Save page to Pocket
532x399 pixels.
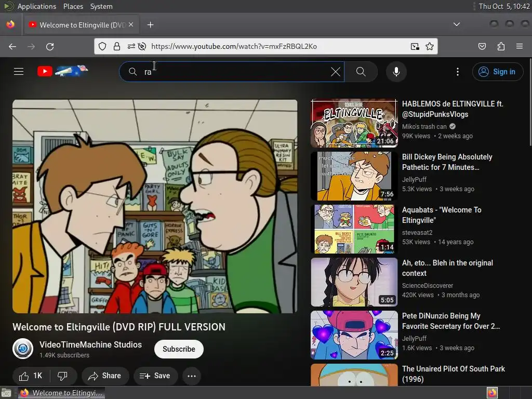click(x=482, y=46)
